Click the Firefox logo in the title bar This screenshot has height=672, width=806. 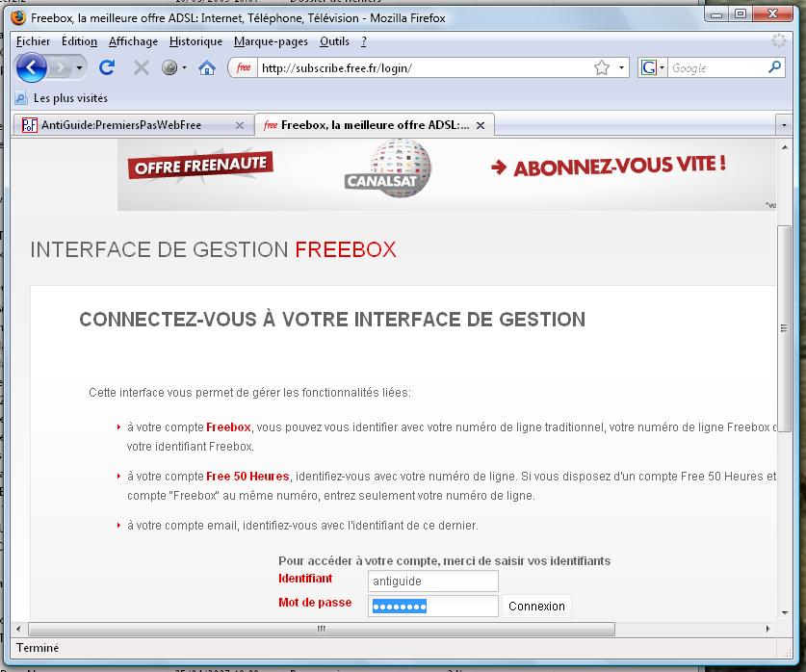[18, 17]
